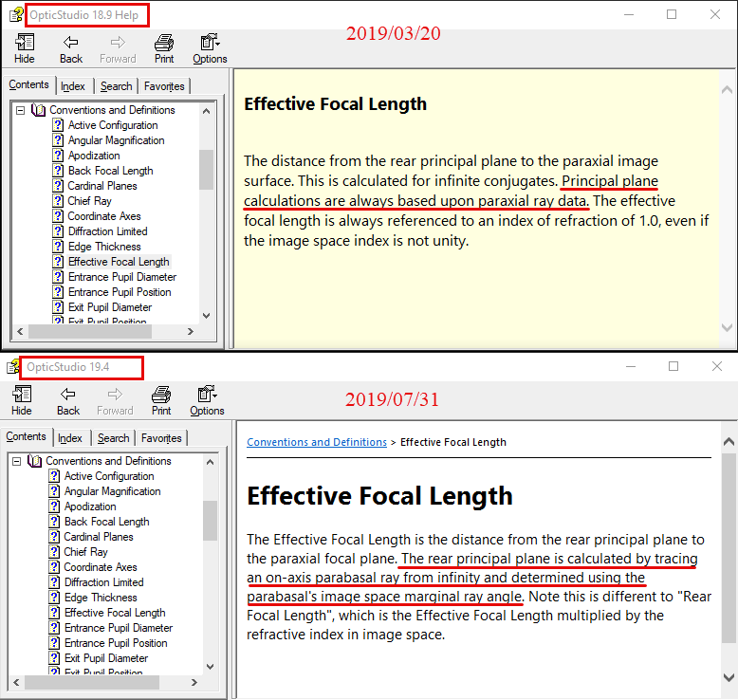Open Edge Thickness topic in 18.9 window
Screen dimensions: 738x700
pos(104,247)
